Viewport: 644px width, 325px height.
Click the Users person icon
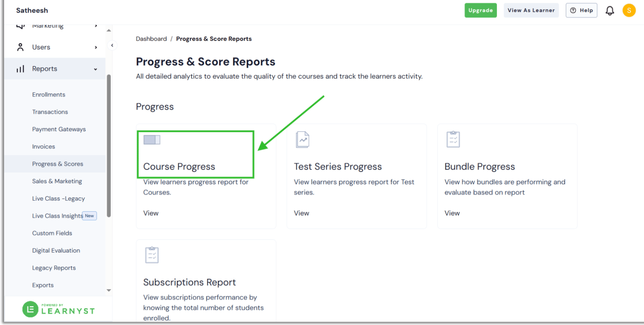coord(20,47)
